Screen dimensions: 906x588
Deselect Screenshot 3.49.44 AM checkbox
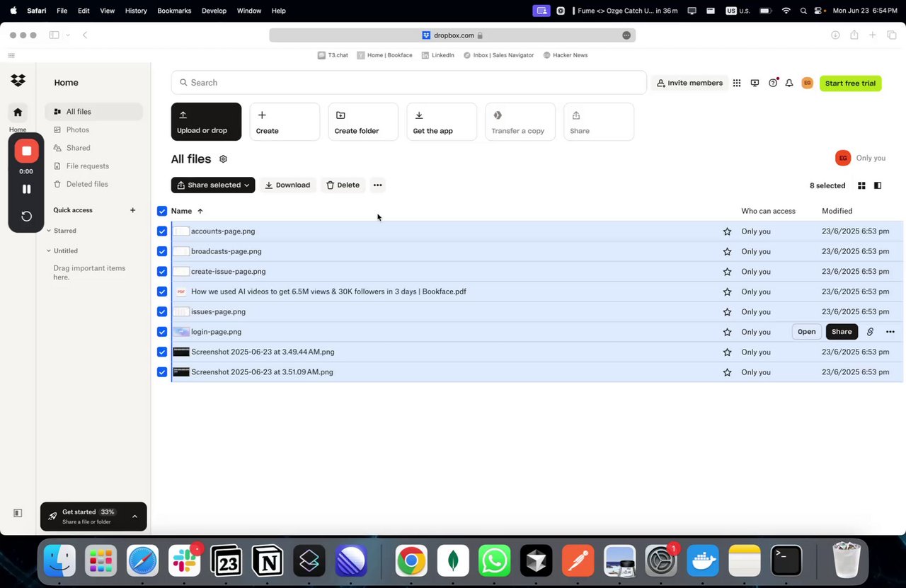(x=162, y=352)
